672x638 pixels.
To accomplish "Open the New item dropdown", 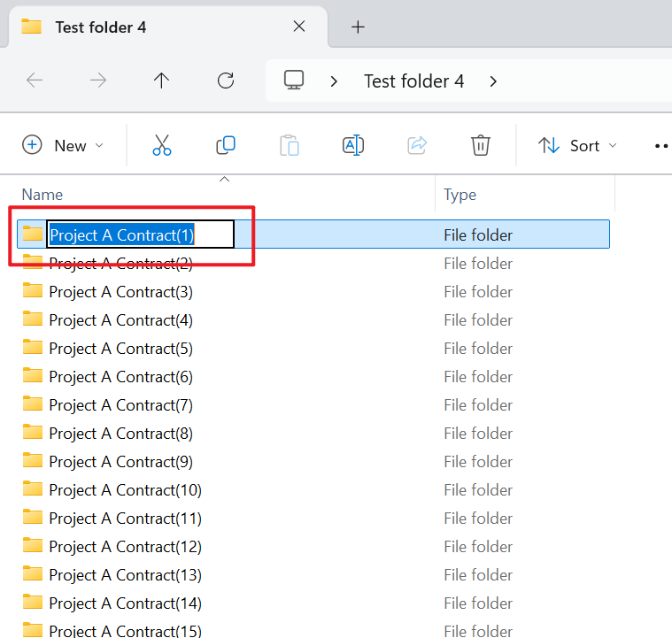I will click(63, 145).
